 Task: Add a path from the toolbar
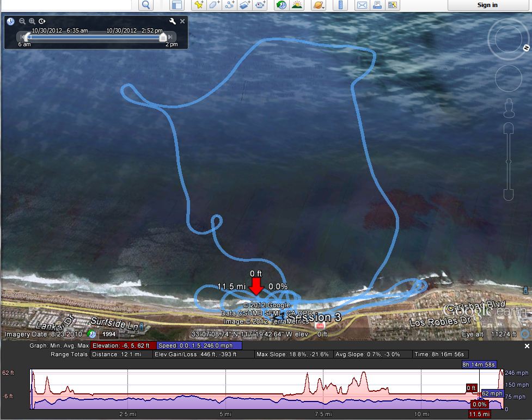pos(230,5)
